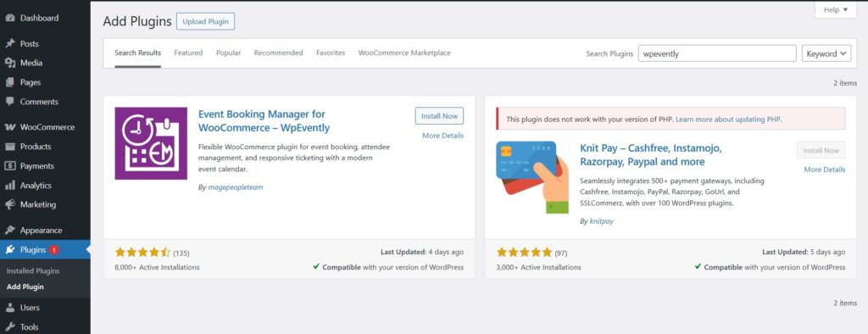Open Knit Pay plugin title link

click(x=651, y=155)
